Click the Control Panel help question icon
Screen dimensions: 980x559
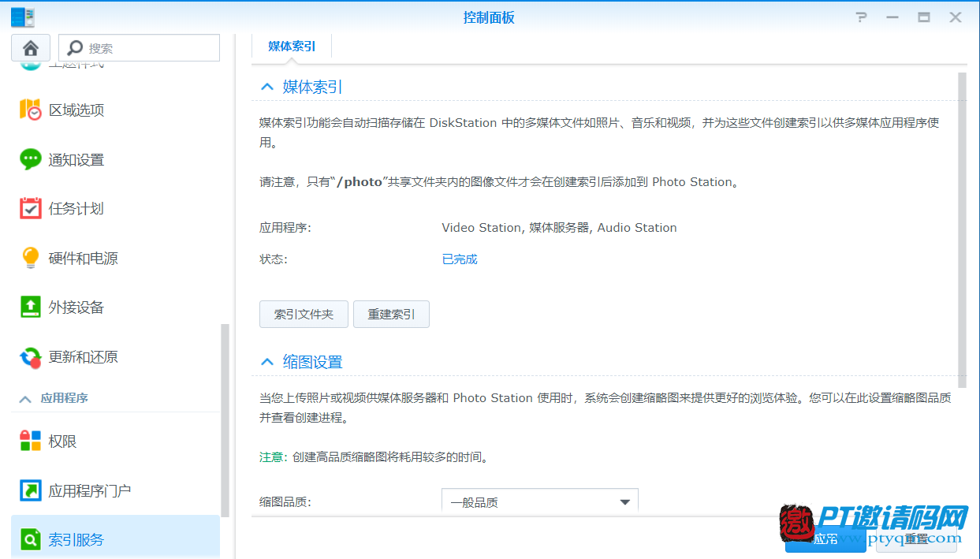tap(862, 17)
